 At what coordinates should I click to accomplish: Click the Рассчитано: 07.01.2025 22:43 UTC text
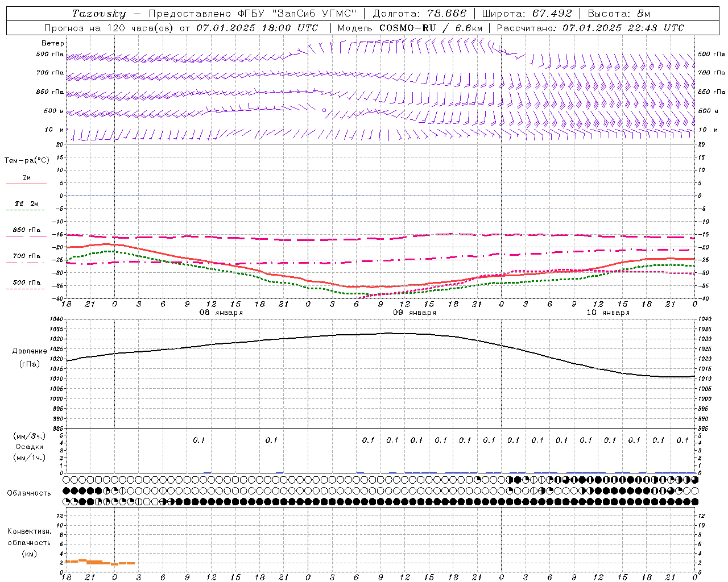point(590,28)
